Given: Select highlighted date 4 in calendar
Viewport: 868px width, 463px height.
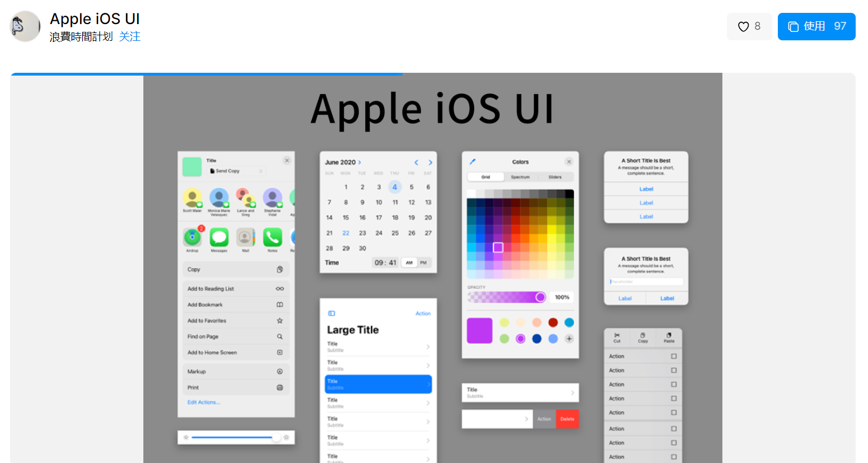Looking at the screenshot, I should point(395,187).
